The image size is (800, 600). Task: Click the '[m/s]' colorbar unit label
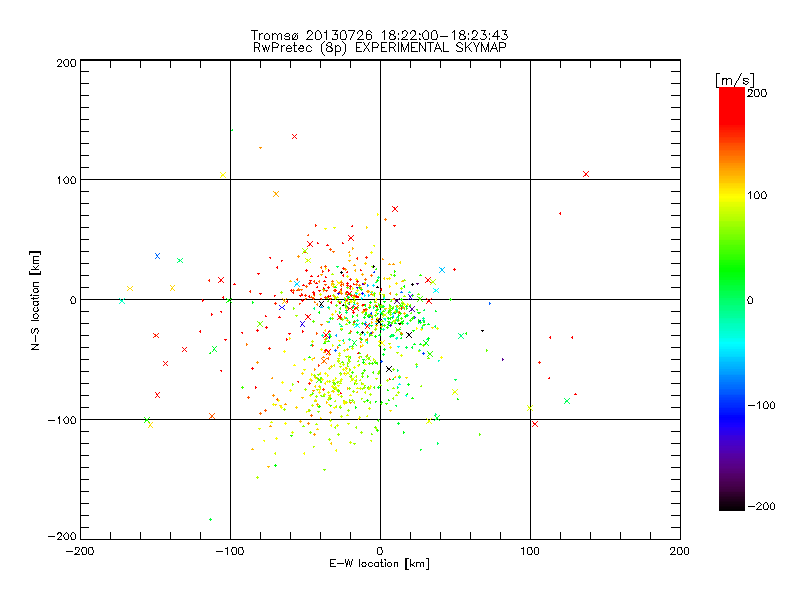[735, 80]
